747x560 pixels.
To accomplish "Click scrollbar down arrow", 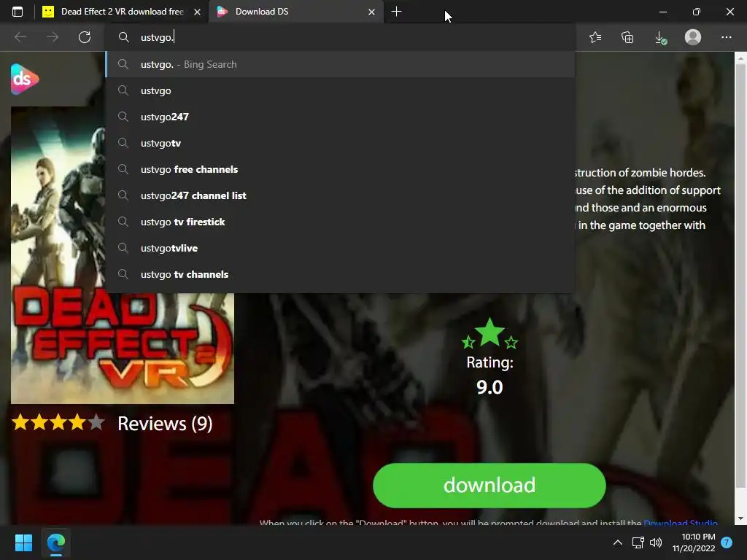I will pos(740,518).
